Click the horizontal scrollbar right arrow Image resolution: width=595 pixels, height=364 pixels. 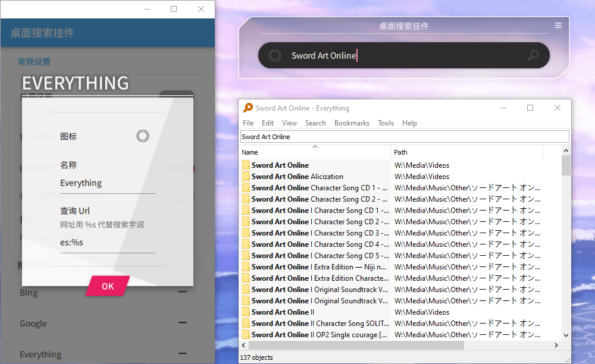pyautogui.click(x=556, y=345)
